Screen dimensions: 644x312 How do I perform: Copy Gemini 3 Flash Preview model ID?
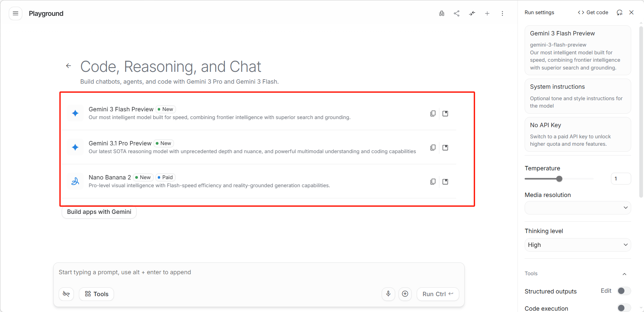pyautogui.click(x=433, y=114)
